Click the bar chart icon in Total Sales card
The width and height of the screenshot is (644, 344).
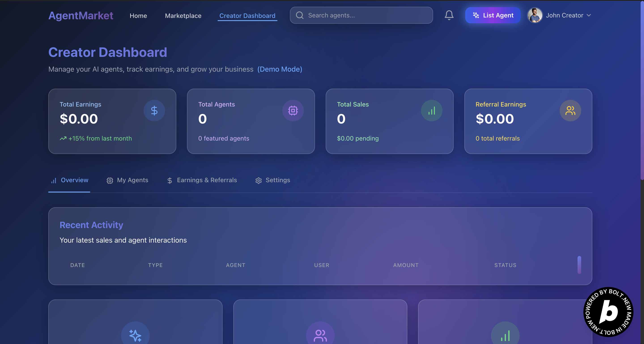[431, 111]
